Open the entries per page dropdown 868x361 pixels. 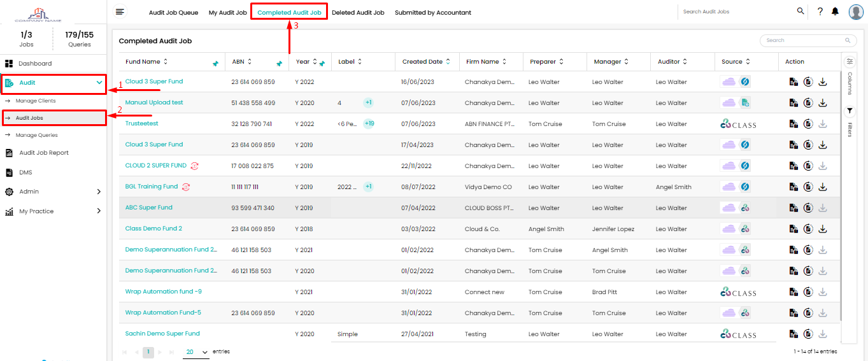click(x=196, y=352)
